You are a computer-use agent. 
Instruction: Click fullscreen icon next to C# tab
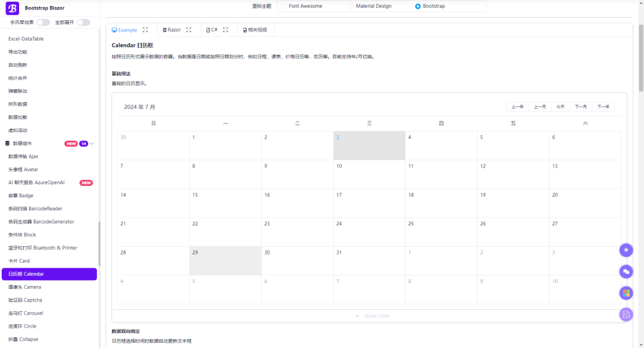coord(225,30)
